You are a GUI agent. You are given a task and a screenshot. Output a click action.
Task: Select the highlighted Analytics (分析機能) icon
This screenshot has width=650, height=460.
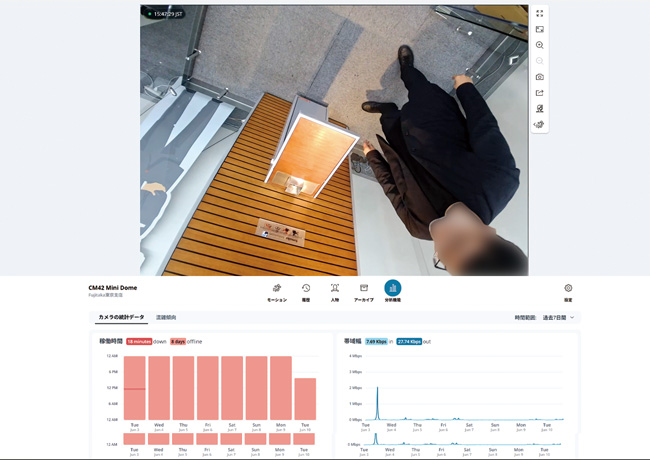click(393, 290)
